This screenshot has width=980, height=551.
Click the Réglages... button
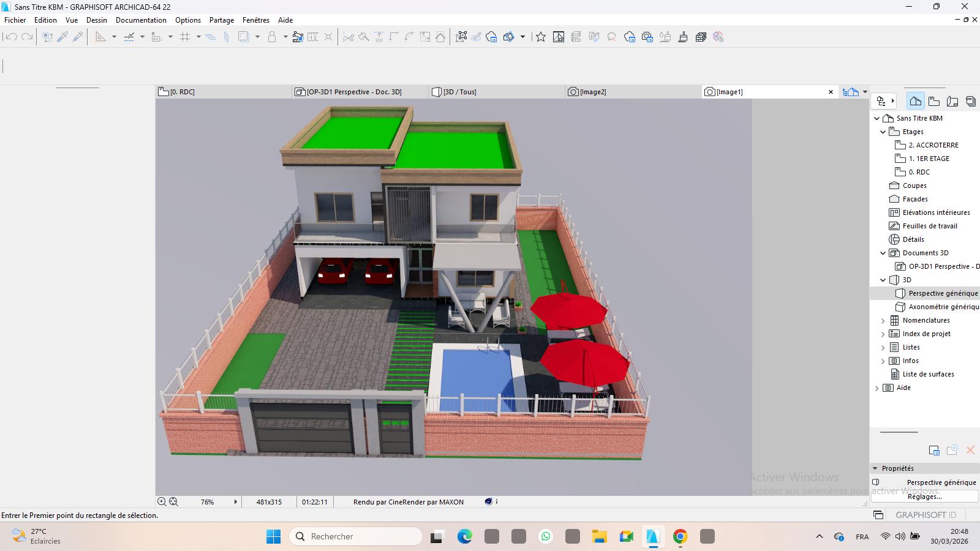[924, 497]
